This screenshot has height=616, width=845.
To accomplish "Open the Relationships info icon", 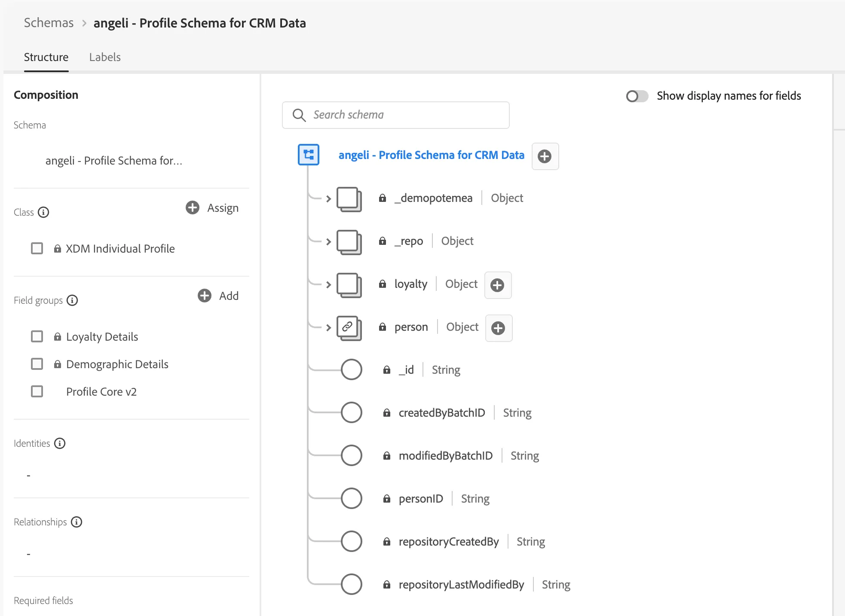I will pyautogui.click(x=77, y=522).
